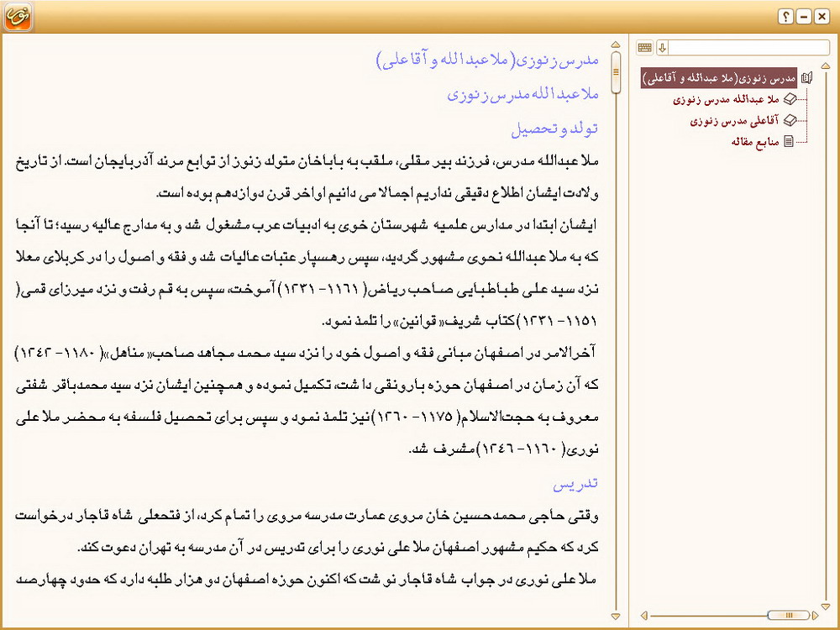Click book icon beside ملا عبدالله مدرس زنوزی
840x630 pixels.
(789, 99)
